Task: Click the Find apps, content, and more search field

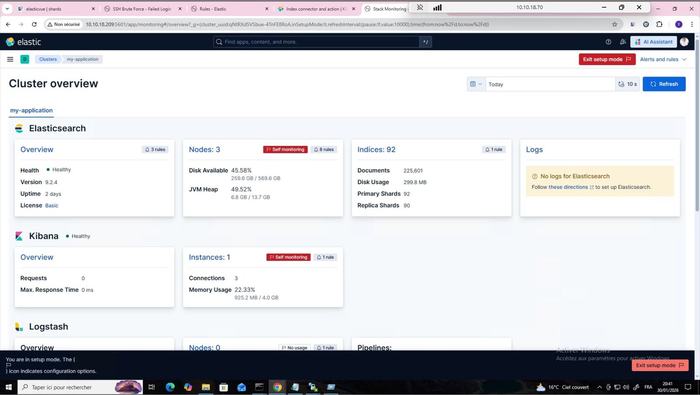Action: [x=317, y=42]
